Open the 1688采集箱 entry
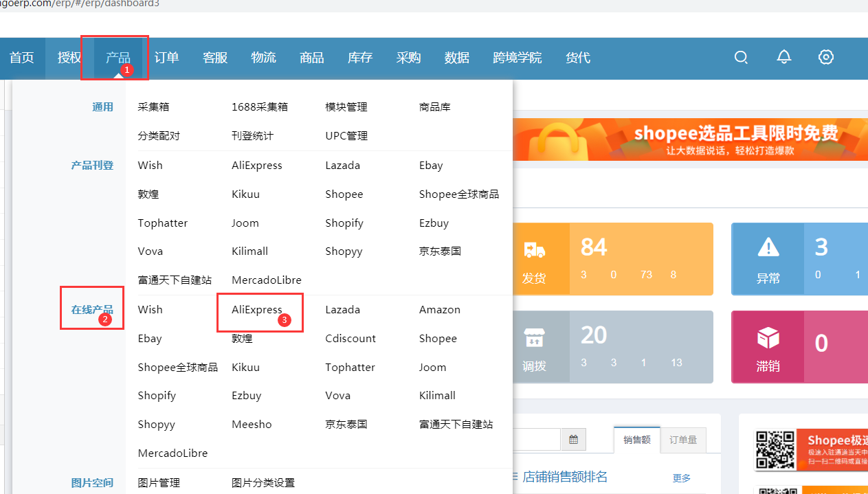 point(260,107)
